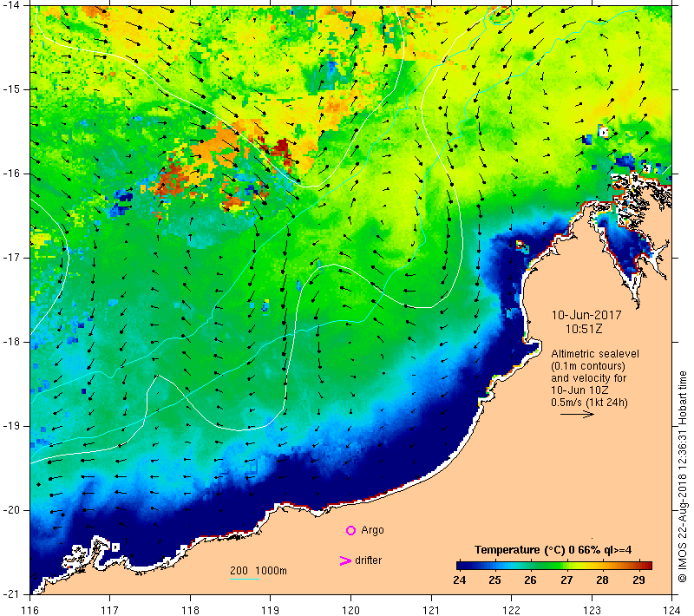Click the magenta drifter arrow legend marker
The image size is (694, 616).
345,560
